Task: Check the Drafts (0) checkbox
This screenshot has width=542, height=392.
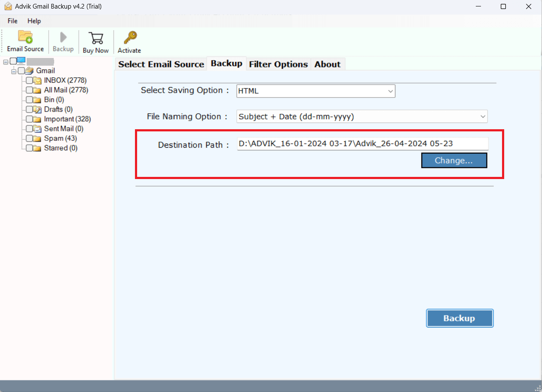Action: pyautogui.click(x=29, y=109)
